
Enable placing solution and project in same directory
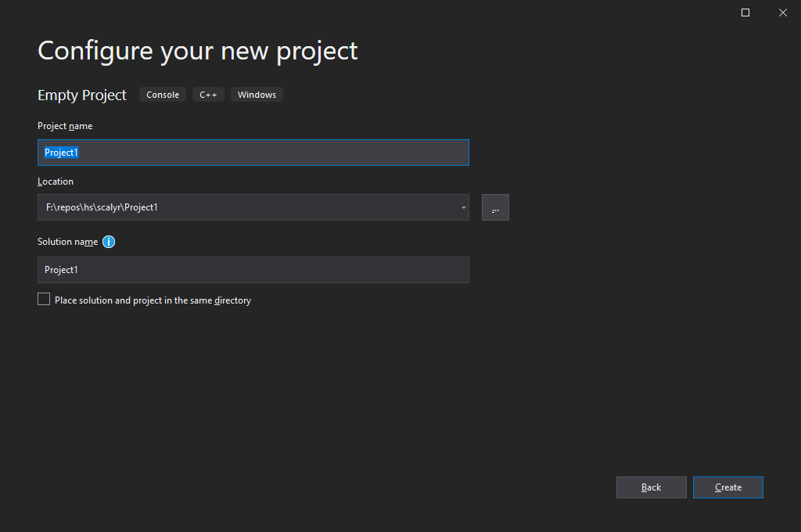[x=44, y=300]
